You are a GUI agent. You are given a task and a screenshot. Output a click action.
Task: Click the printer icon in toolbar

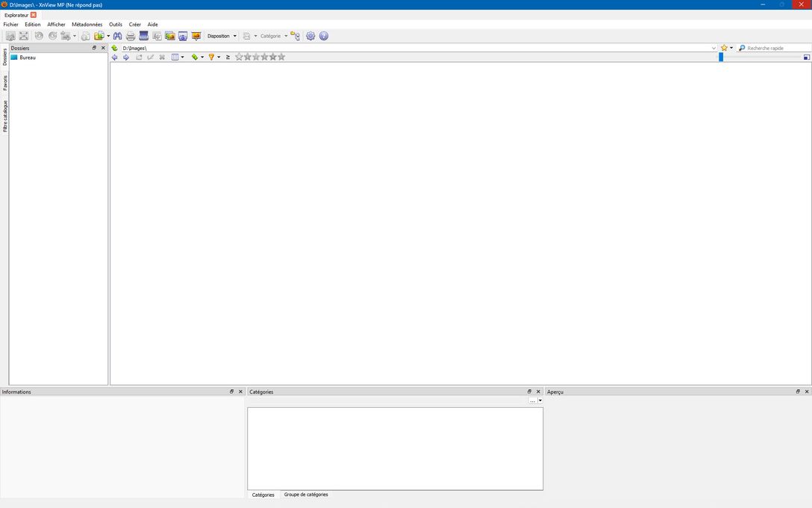(x=131, y=36)
